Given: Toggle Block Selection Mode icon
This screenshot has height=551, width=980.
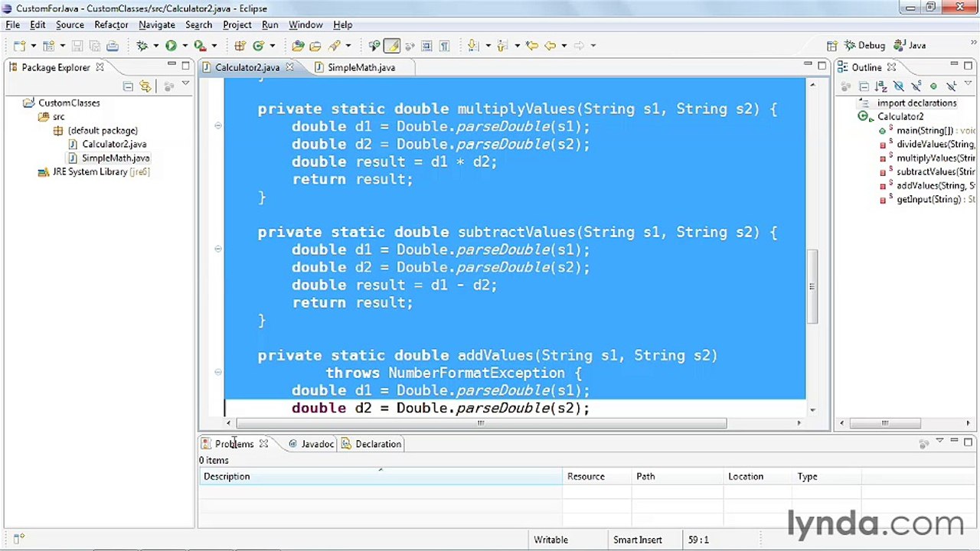Looking at the screenshot, I should click(426, 46).
